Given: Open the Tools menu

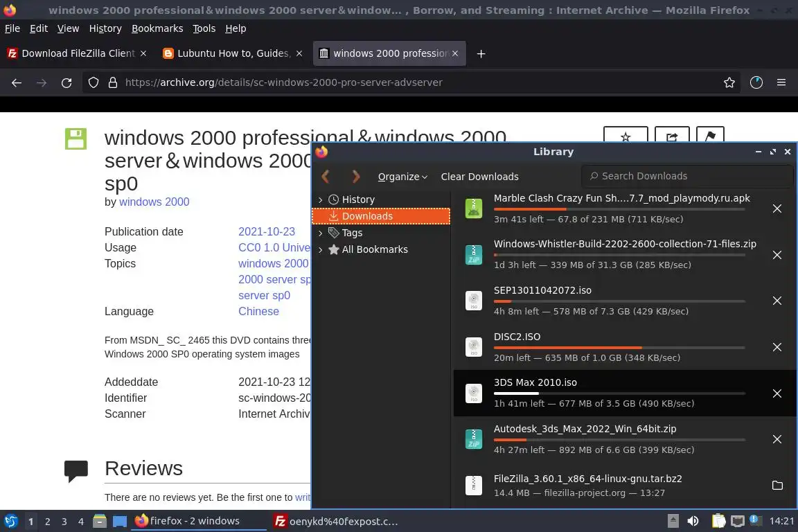Looking at the screenshot, I should pyautogui.click(x=204, y=28).
